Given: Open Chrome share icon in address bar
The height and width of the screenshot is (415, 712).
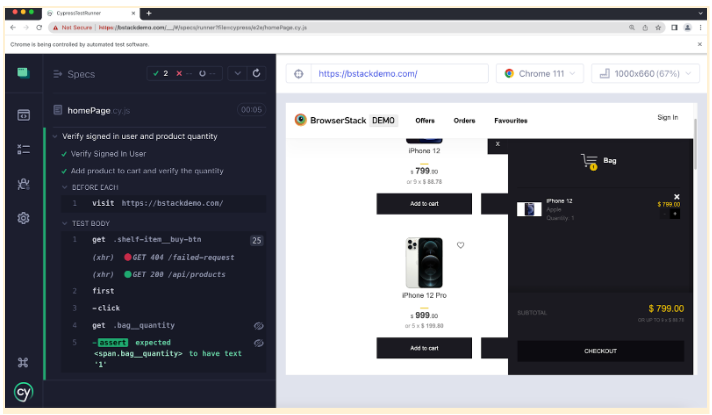Looking at the screenshot, I should click(645, 28).
